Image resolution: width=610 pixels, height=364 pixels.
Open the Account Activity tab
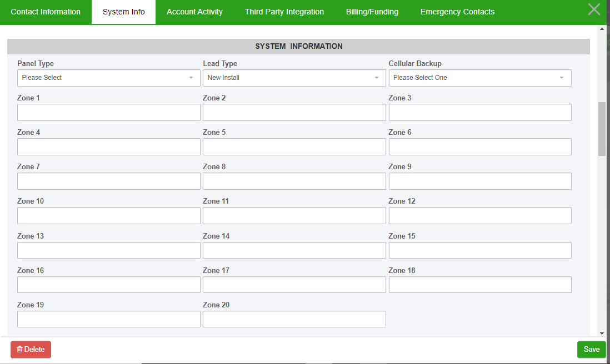pos(194,12)
